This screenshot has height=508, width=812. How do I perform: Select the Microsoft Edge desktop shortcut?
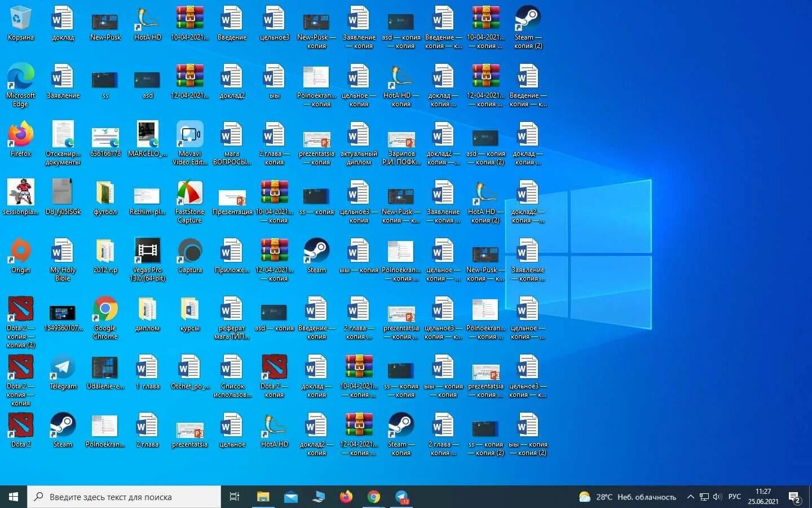click(20, 85)
